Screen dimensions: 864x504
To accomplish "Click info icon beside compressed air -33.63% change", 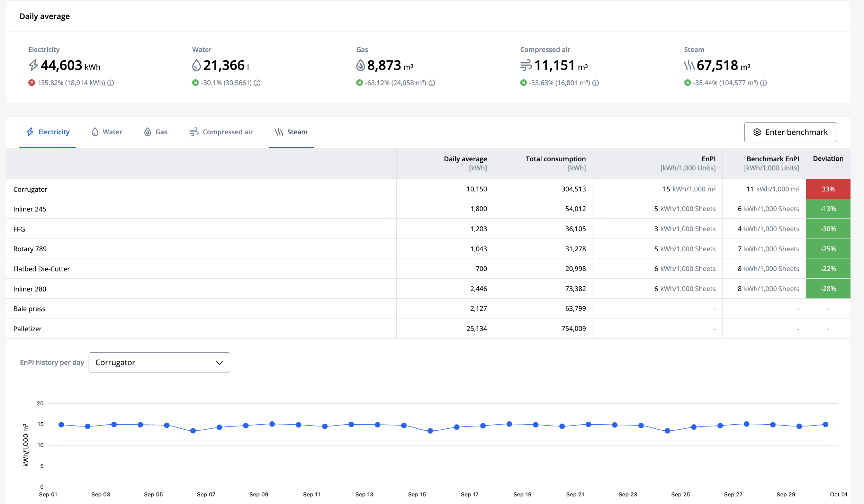I will (595, 83).
